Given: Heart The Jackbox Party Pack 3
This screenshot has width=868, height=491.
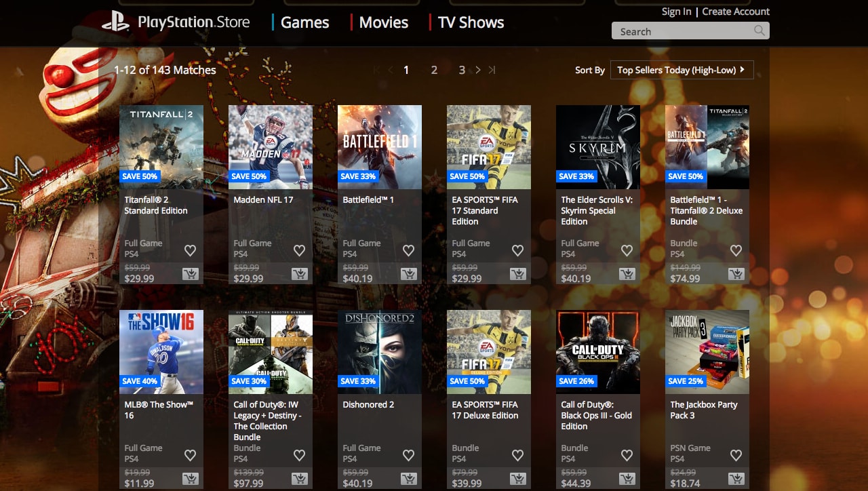Looking at the screenshot, I should [736, 455].
